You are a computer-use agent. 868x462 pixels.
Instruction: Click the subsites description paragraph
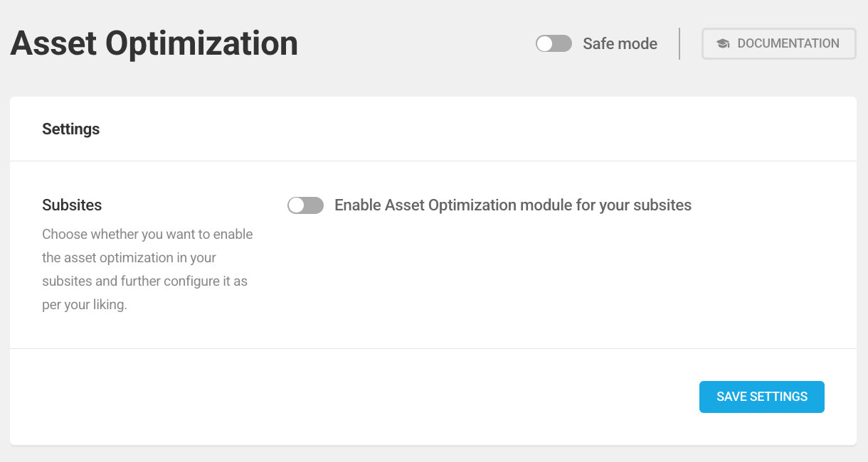pos(147,269)
